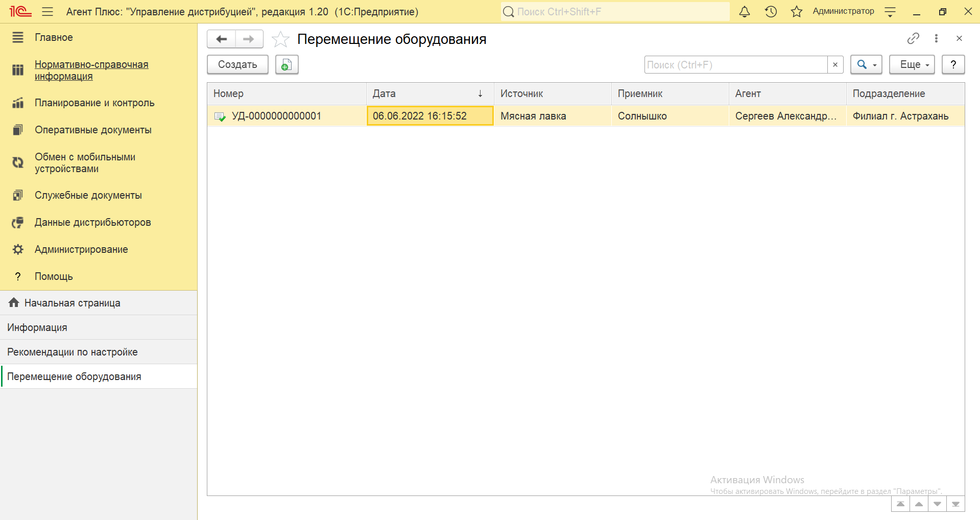Screen dimensions: 980x520
Task: Open help with the question mark button
Action: coord(953,65)
